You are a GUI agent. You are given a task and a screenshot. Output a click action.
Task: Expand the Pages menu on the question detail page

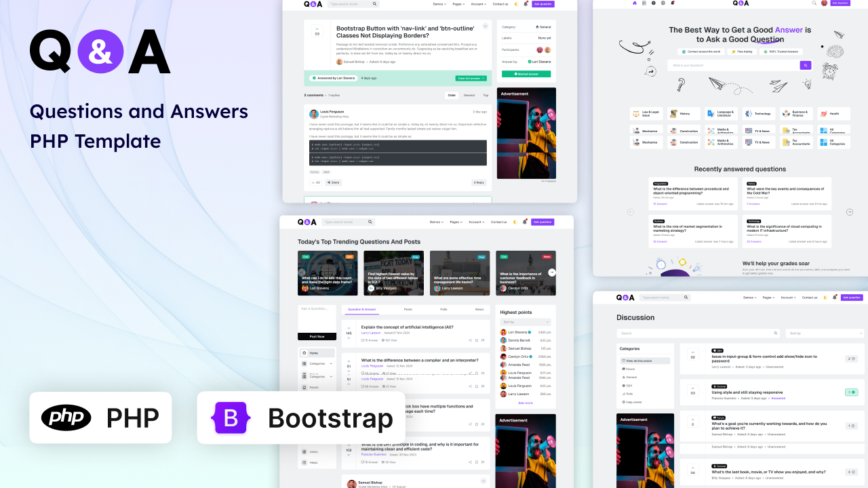pos(457,4)
